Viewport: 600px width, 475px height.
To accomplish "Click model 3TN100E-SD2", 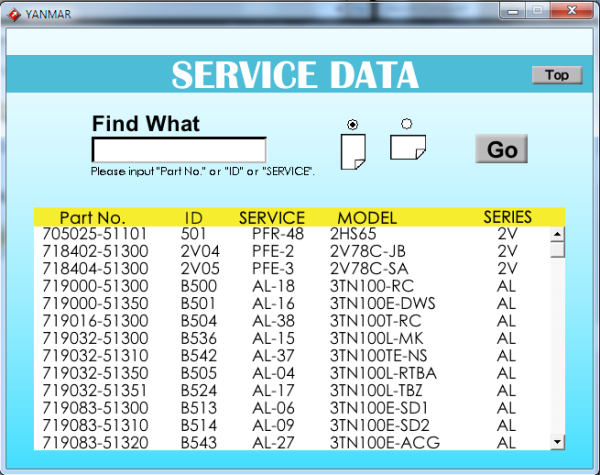I will coord(380,426).
